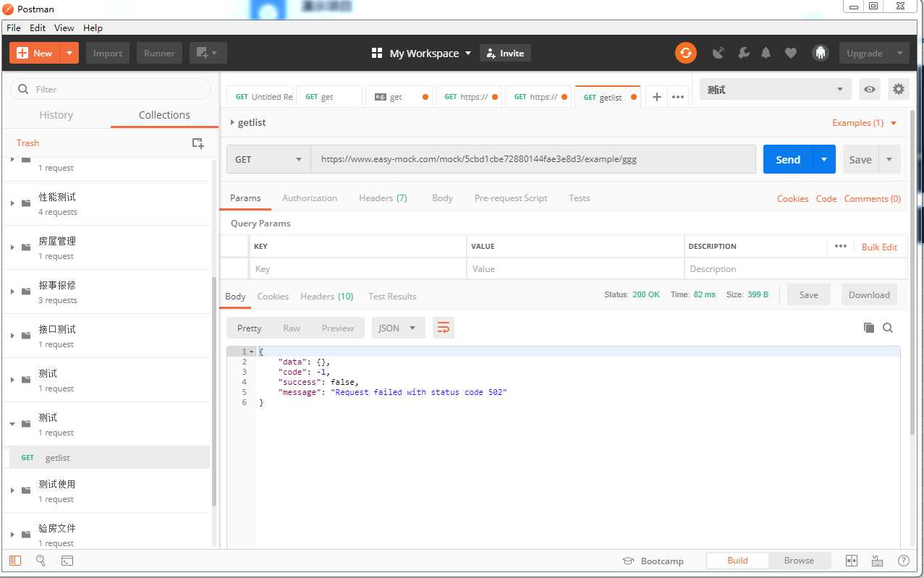Open the Help menu
The height and width of the screenshot is (578, 924).
pos(93,27)
